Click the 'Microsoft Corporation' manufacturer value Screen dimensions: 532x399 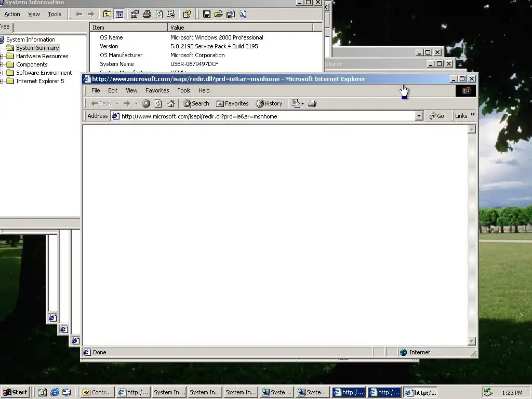pos(197,55)
